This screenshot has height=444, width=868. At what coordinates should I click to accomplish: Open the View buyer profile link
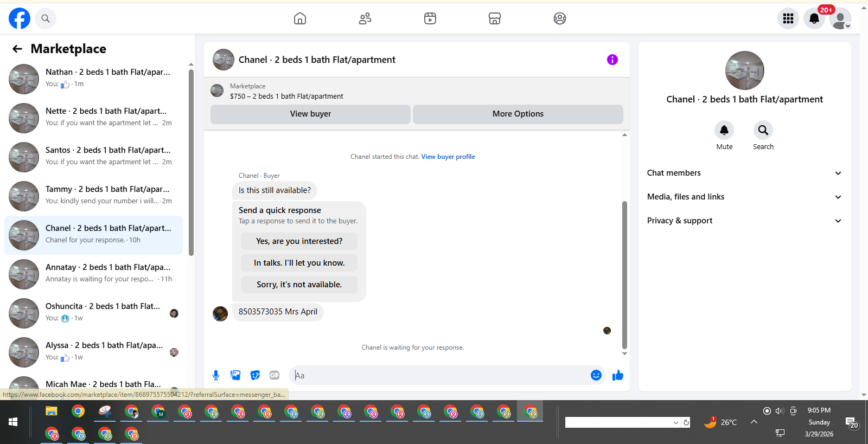tap(448, 157)
